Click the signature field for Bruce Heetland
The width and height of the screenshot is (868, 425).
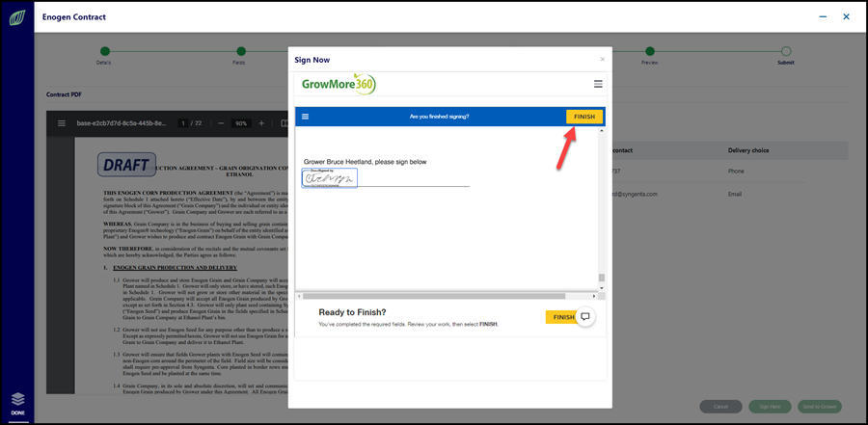330,178
